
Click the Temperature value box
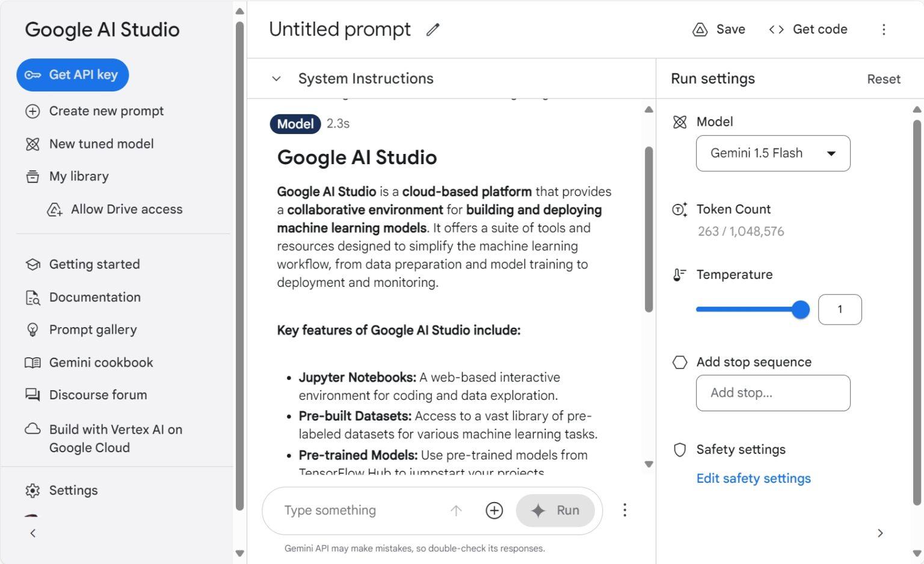840,310
